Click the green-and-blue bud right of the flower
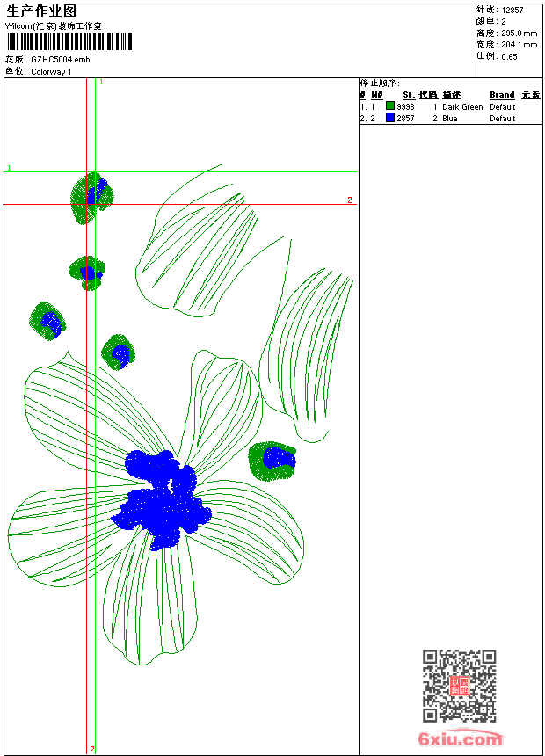This screenshot has height=756, width=545. [272, 461]
